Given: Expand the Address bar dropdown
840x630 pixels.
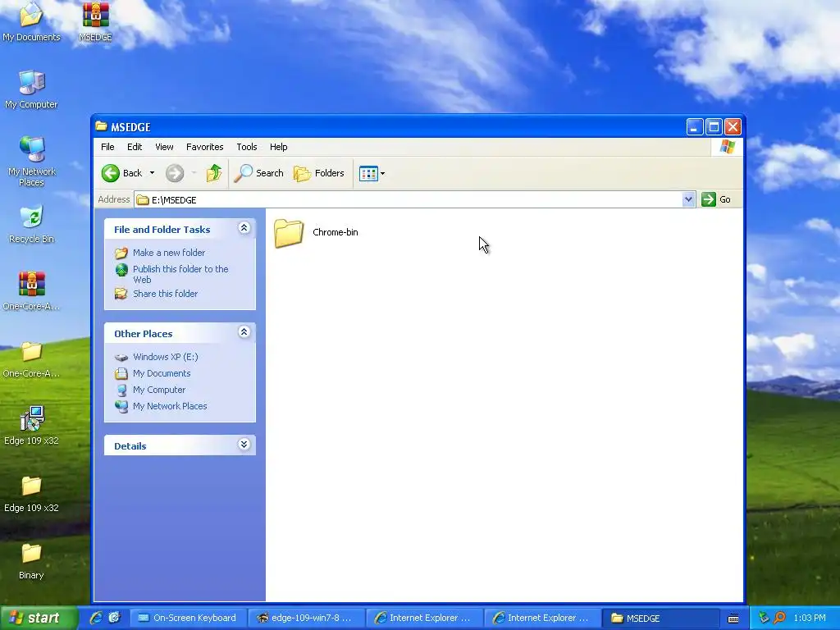Looking at the screenshot, I should point(688,200).
